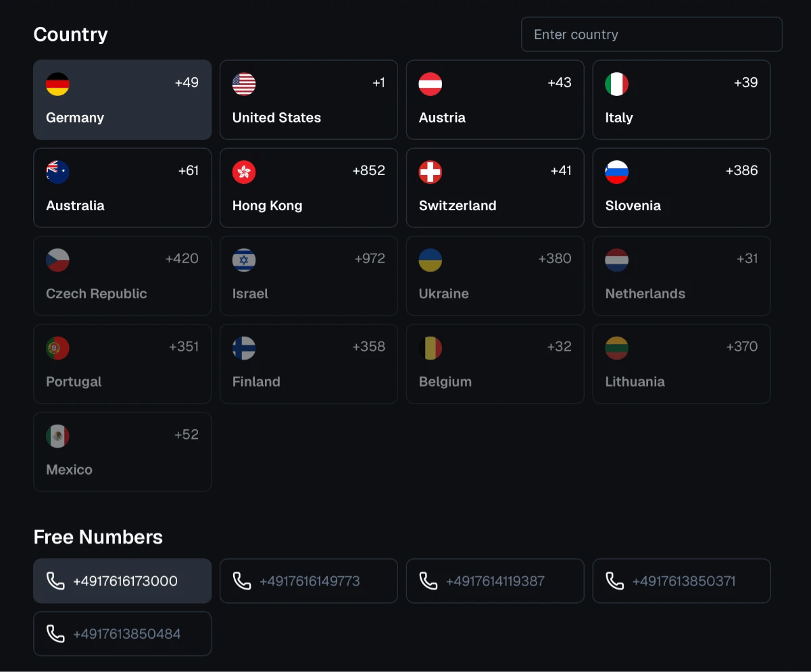Click phone icon beside +4917613850371
Image resolution: width=811 pixels, height=672 pixels.
coord(615,581)
